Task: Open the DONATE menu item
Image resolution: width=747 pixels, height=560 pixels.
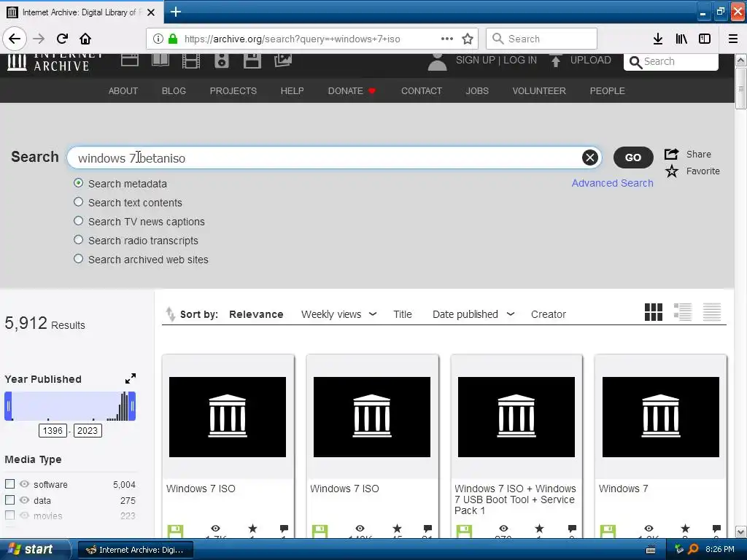Action: coord(352,91)
